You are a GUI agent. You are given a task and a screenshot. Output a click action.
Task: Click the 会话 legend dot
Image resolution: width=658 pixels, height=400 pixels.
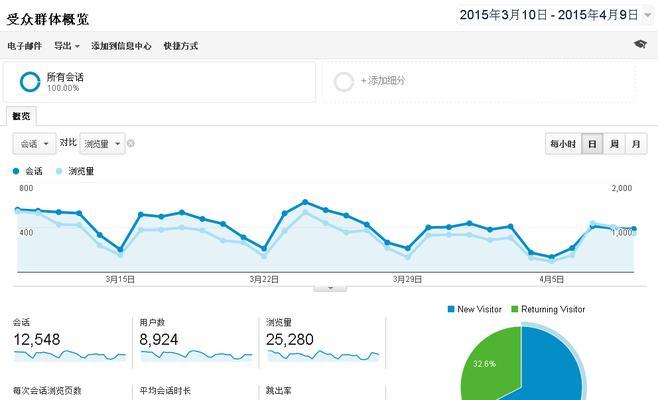pyautogui.click(x=16, y=171)
